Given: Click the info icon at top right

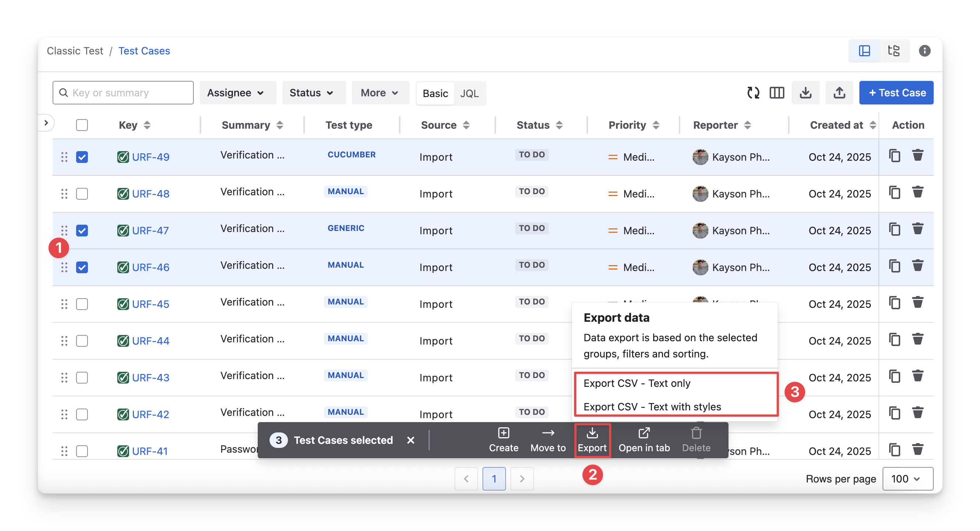Looking at the screenshot, I should (x=924, y=51).
